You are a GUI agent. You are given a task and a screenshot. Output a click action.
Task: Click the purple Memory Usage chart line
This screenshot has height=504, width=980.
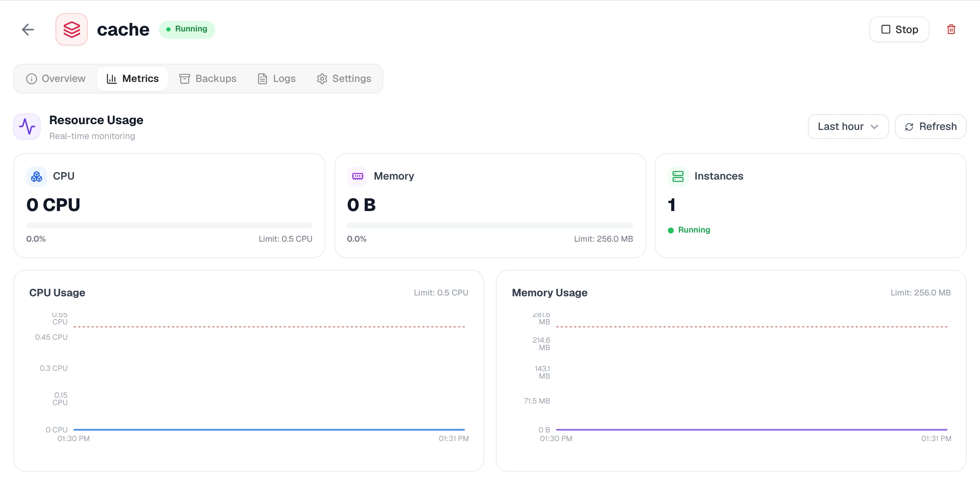[x=752, y=430]
